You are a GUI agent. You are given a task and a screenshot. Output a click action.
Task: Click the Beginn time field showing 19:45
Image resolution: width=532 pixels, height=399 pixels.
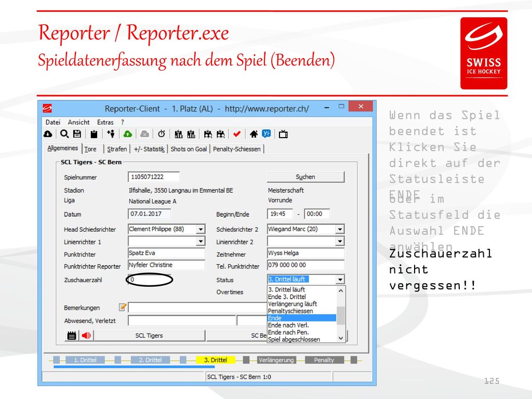[x=280, y=214]
